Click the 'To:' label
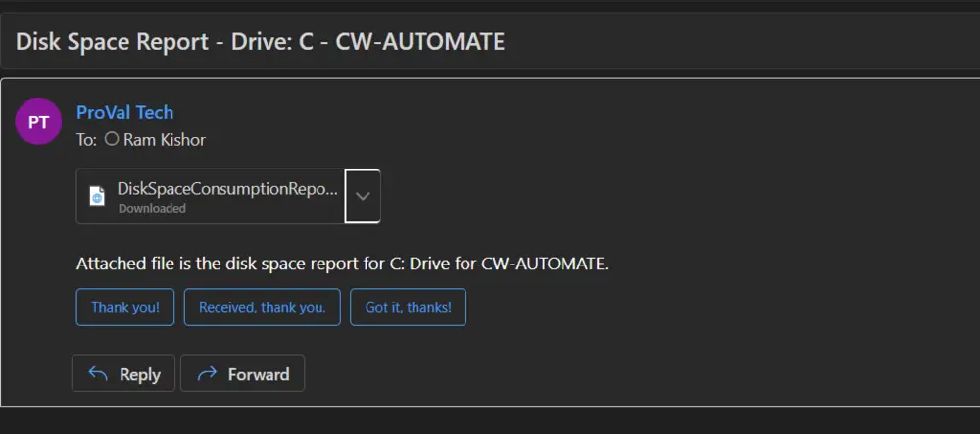Image resolution: width=980 pixels, height=434 pixels. [x=86, y=140]
